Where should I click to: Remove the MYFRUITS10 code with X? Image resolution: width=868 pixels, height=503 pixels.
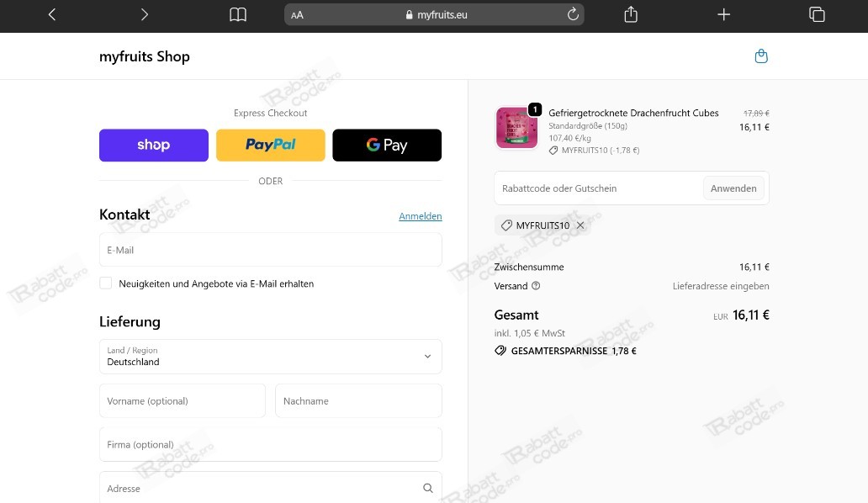click(x=580, y=225)
